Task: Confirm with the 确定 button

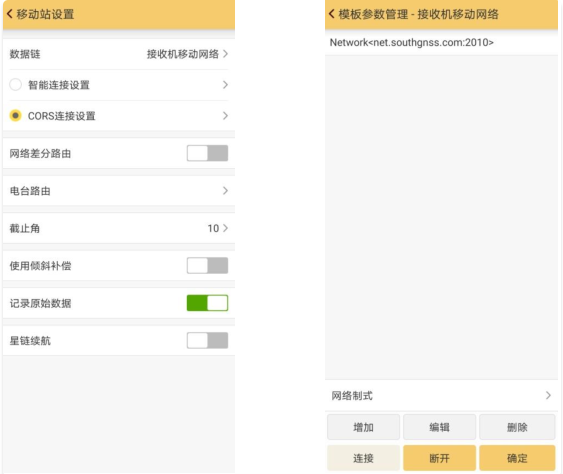Action: tap(517, 458)
